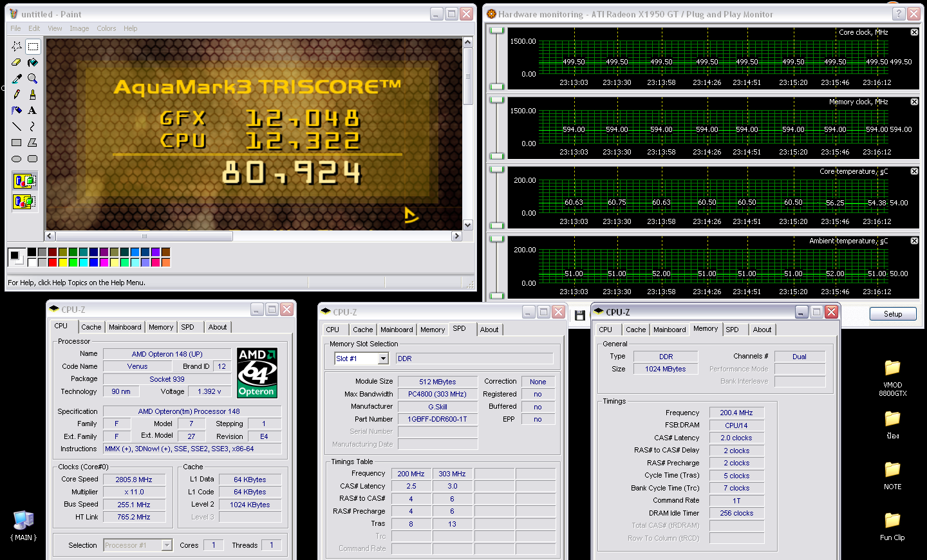Viewport: 927px width, 560px height.
Task: Click the Core Speed value 2805.8 MHz
Action: click(x=134, y=480)
